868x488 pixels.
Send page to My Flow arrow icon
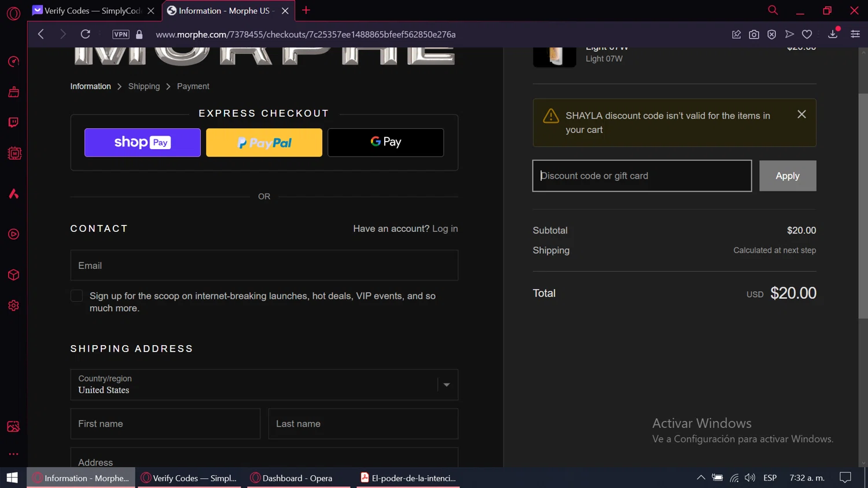(x=789, y=34)
